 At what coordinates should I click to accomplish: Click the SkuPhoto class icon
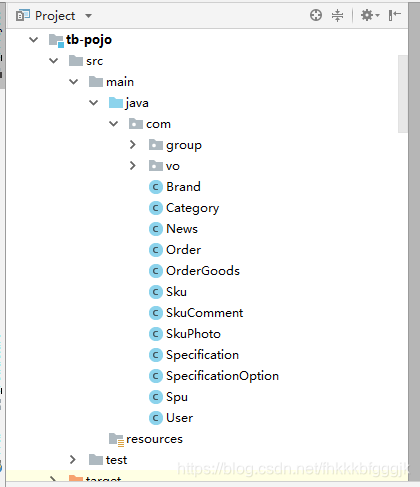156,334
